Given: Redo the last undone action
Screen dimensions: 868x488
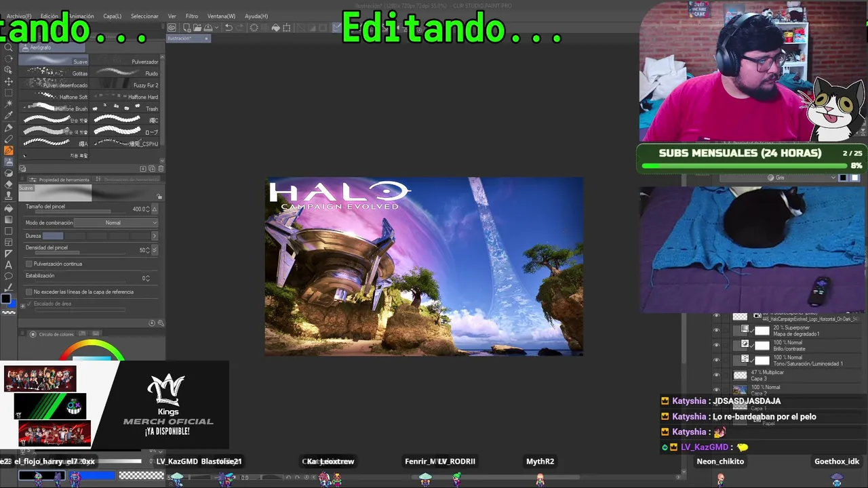Looking at the screenshot, I should pyautogui.click(x=240, y=28).
